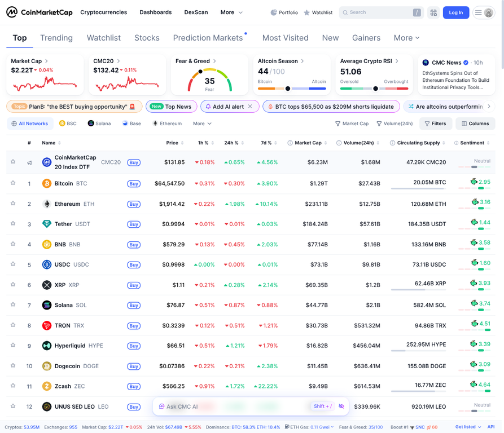Click the Average Crypto RSI slider indicator
Image resolution: width=504 pixels, height=433 pixels.
(x=375, y=89)
